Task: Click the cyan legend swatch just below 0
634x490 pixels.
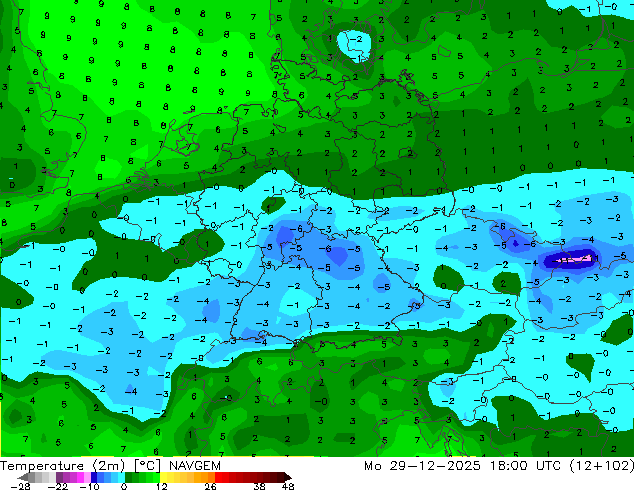Action: (121, 477)
